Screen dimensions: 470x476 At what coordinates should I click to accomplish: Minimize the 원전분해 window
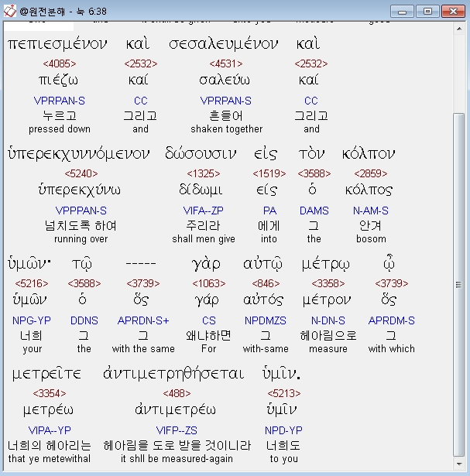coord(402,12)
